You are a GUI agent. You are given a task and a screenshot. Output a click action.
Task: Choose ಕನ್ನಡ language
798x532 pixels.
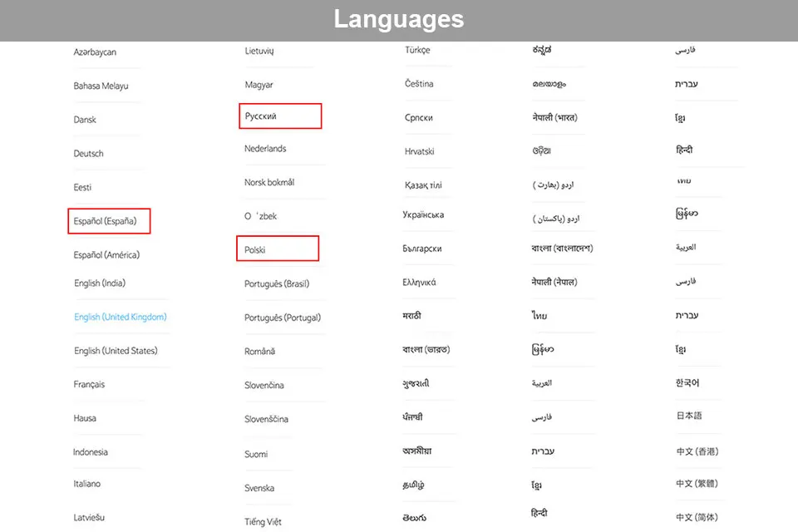pyautogui.click(x=541, y=50)
